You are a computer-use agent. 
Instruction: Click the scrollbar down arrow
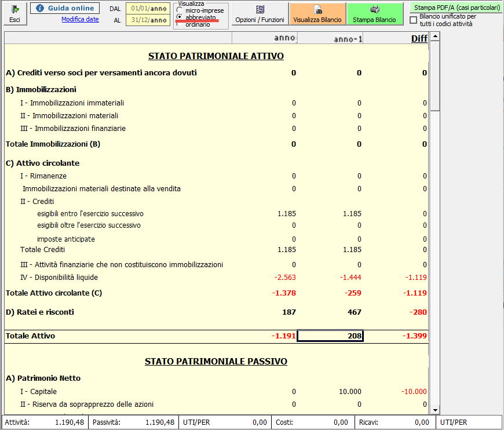click(435, 410)
